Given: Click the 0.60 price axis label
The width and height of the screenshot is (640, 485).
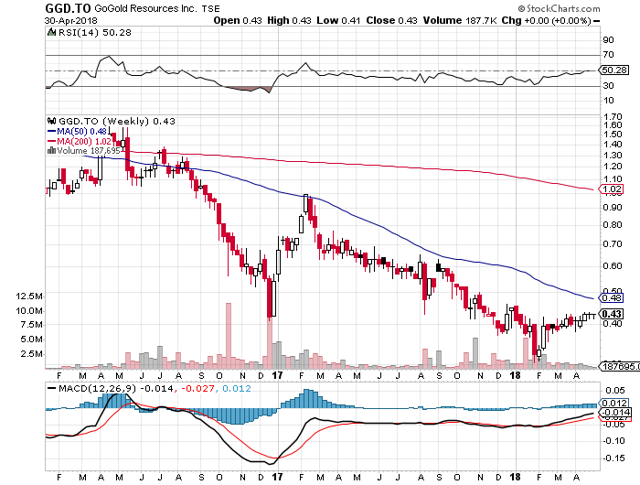Looking at the screenshot, I should [612, 265].
